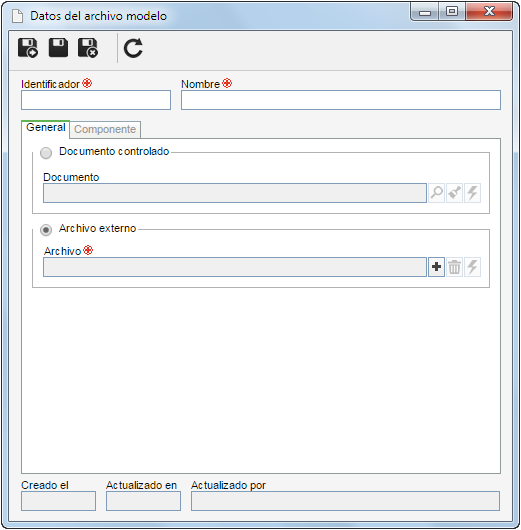Click the Save floppy disk icon
The width and height of the screenshot is (521, 530).
(x=58, y=47)
